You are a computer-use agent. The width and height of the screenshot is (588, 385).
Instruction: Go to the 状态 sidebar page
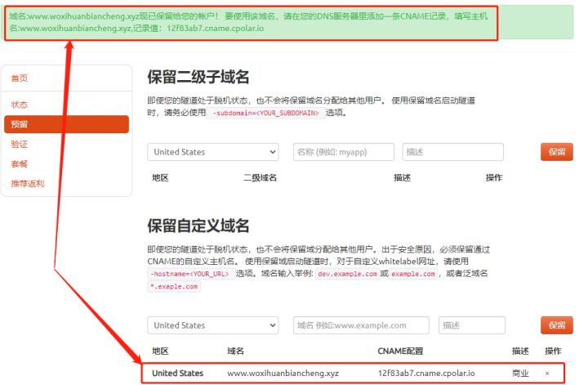[x=19, y=105]
